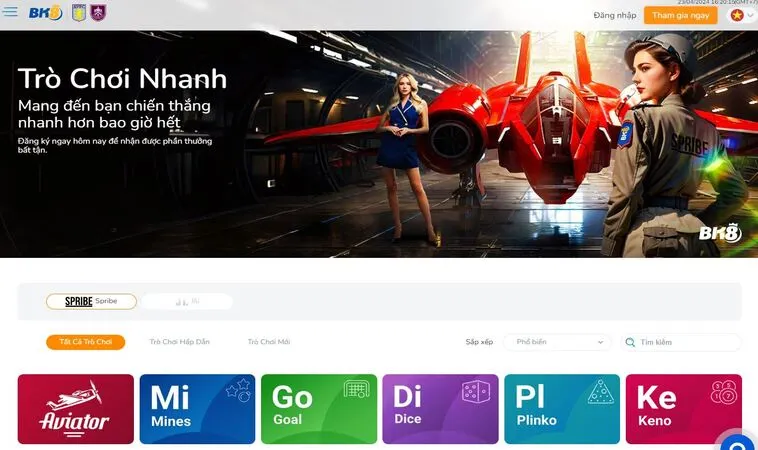This screenshot has width=758, height=450.
Task: Click the BK8 logo in the header
Action: coord(45,13)
